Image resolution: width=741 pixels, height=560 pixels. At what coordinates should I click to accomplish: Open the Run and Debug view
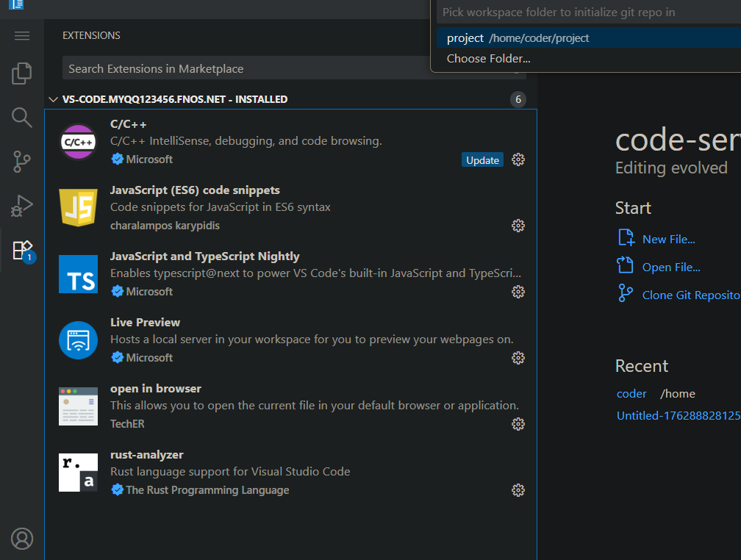point(22,206)
